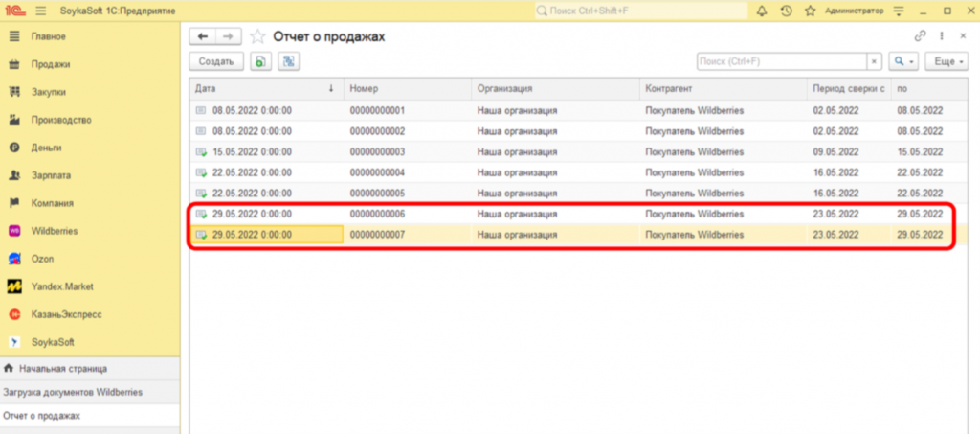Open the search magnifier dropdown
This screenshot has width=980, height=434.
(x=903, y=61)
